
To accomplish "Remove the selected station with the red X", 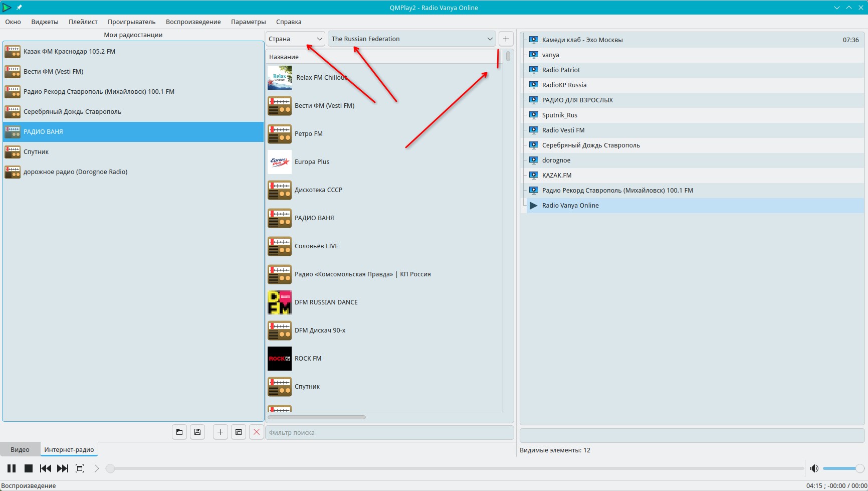I will coord(257,432).
